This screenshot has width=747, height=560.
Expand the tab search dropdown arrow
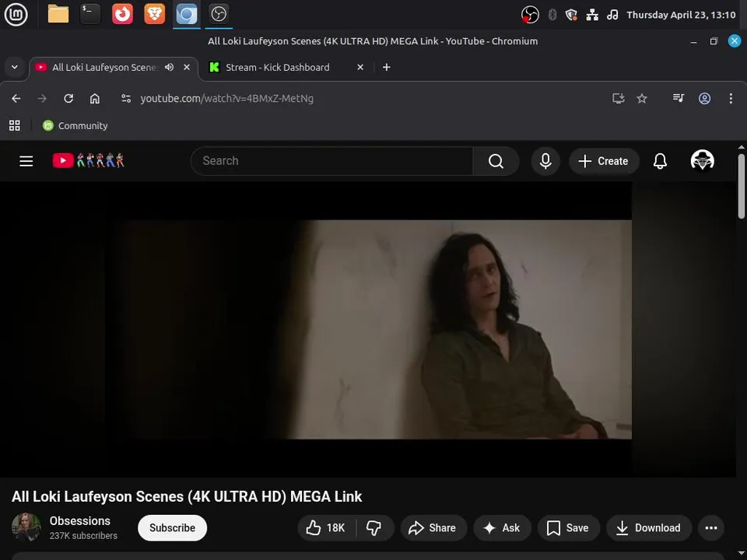(15, 67)
